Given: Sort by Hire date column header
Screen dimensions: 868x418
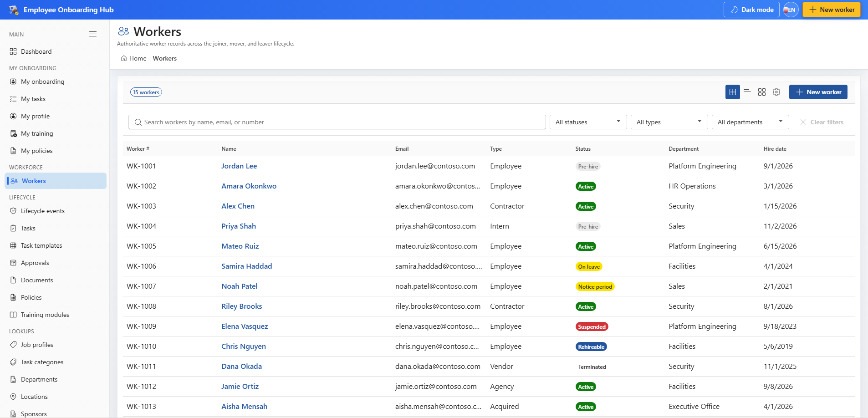Looking at the screenshot, I should click(x=775, y=149).
